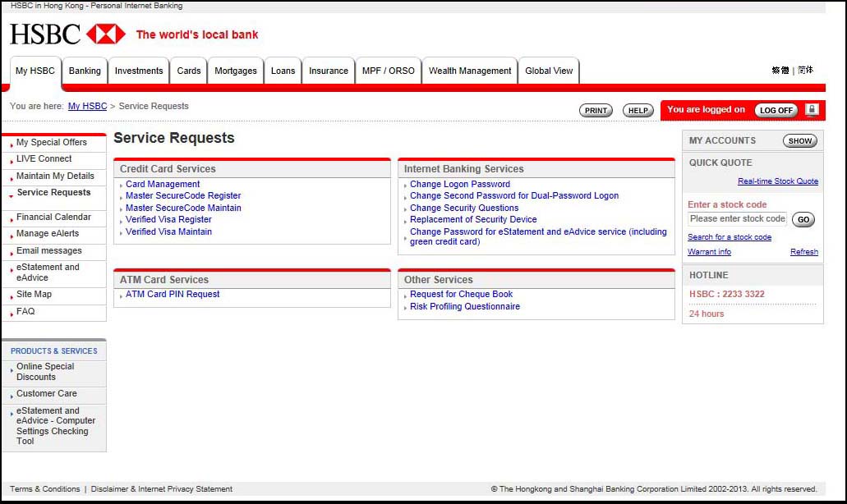Open the Wealth Management tab
The width and height of the screenshot is (847, 504).
tap(470, 71)
